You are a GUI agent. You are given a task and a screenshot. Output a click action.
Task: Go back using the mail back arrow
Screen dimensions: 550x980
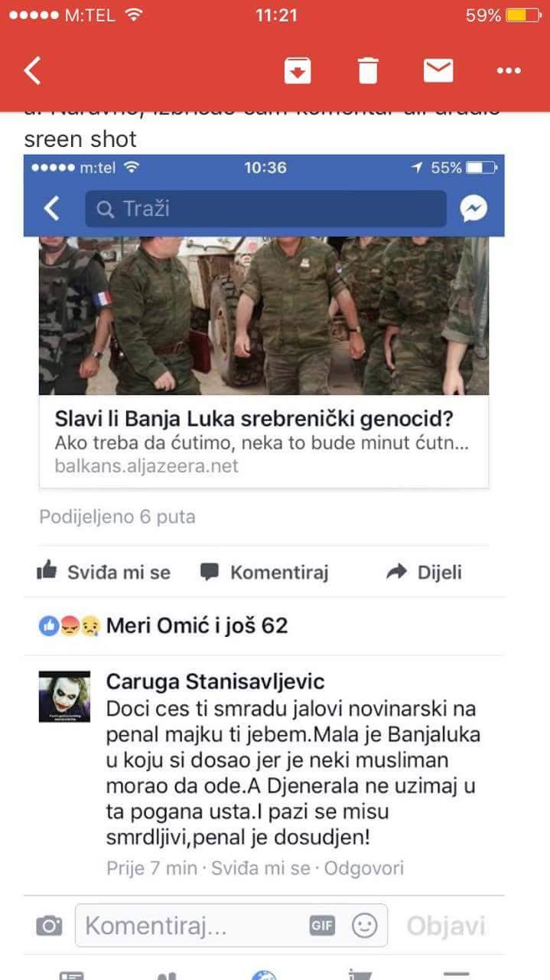(31, 70)
